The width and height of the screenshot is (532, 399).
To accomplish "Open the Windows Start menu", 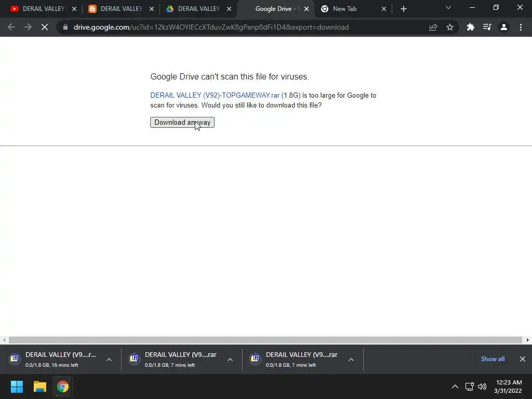I will point(17,387).
